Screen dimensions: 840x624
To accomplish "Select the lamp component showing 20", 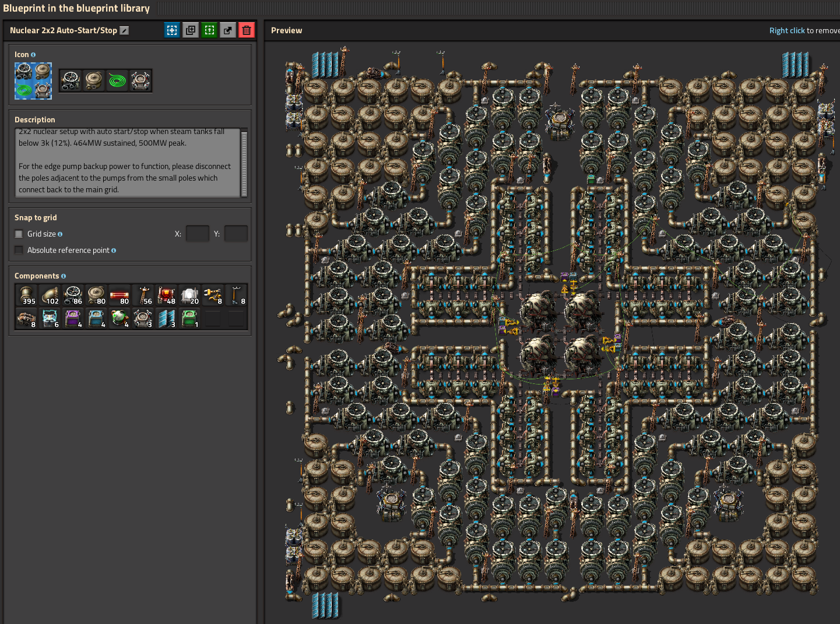I will (x=189, y=295).
